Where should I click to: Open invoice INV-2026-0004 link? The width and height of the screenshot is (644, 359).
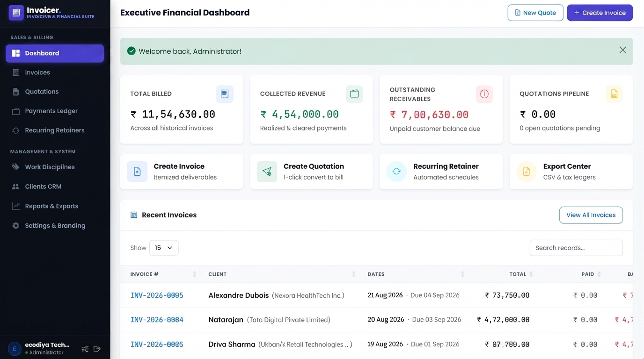[x=157, y=320]
